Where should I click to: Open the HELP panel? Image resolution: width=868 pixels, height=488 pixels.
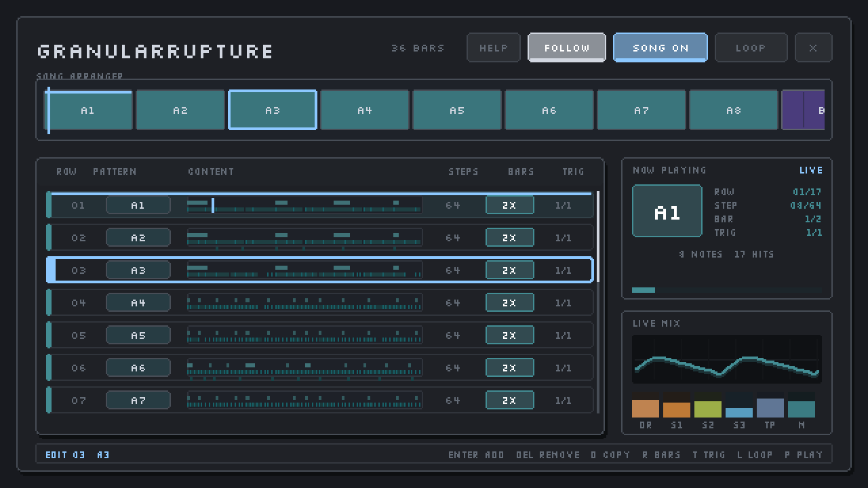[494, 47]
